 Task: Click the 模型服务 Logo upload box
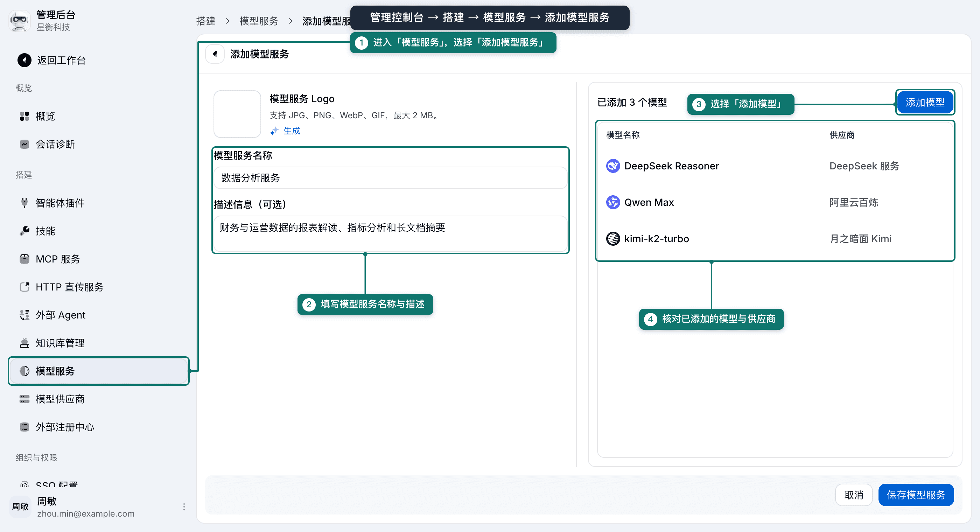tap(237, 114)
